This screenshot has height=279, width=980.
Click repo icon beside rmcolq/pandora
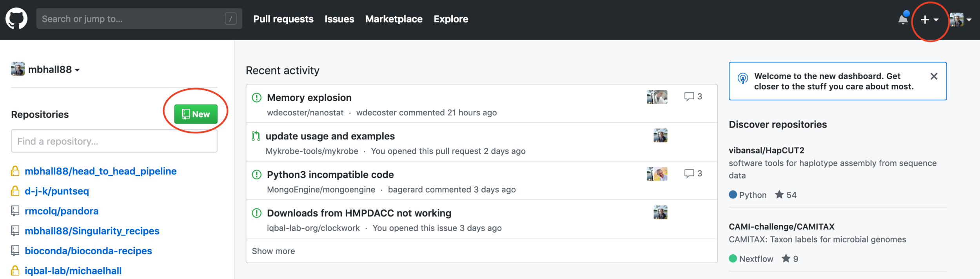click(x=15, y=211)
